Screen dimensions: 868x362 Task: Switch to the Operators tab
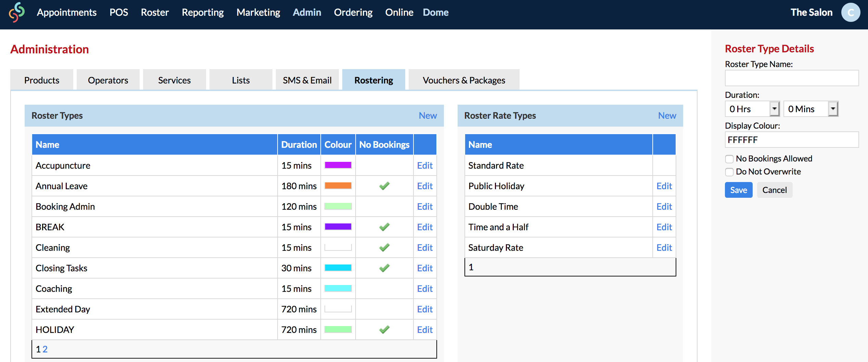click(108, 80)
